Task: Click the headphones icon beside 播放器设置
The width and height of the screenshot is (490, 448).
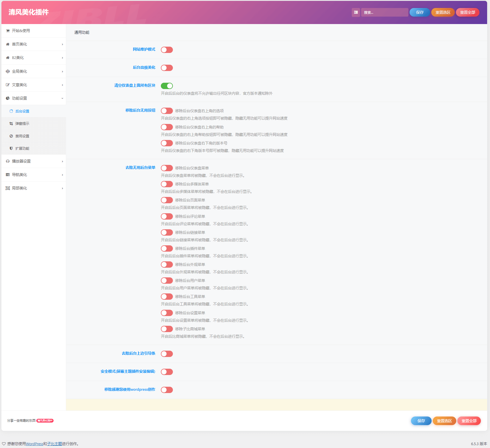Action: (x=8, y=161)
